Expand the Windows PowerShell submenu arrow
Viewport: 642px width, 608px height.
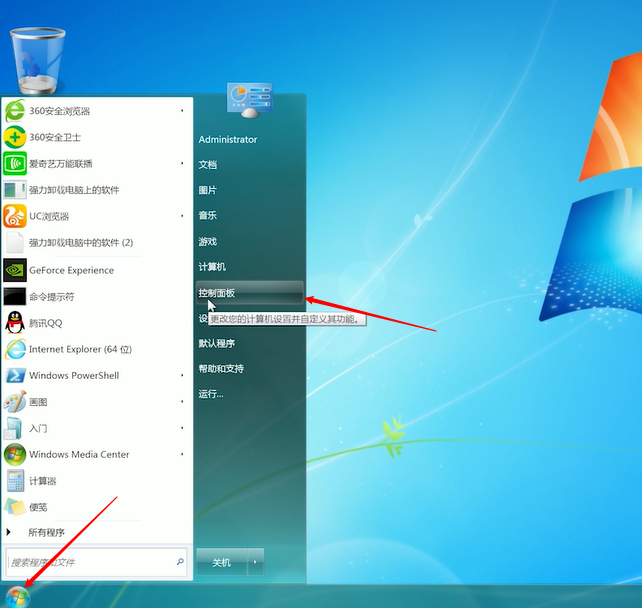pos(182,375)
